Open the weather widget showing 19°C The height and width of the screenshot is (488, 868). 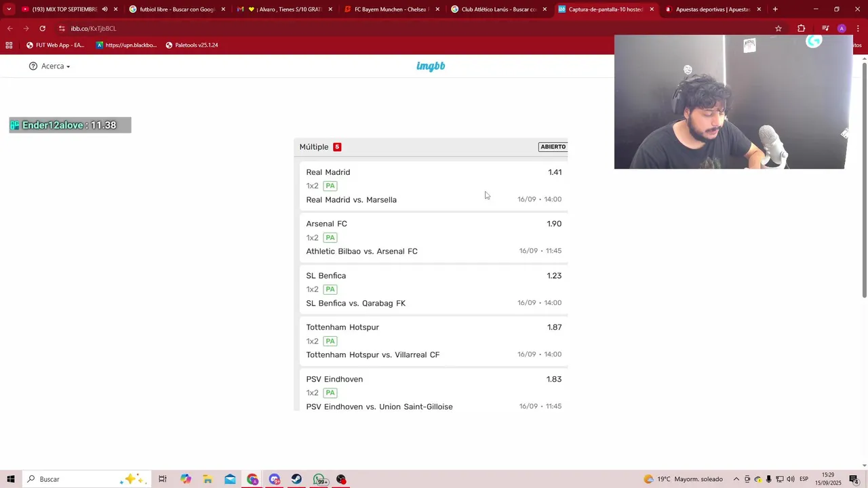tap(684, 479)
